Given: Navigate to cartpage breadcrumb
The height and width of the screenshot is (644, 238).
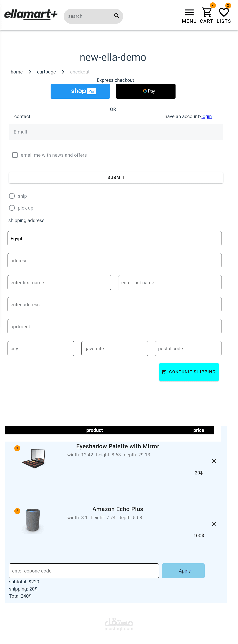Looking at the screenshot, I should pyautogui.click(x=46, y=72).
